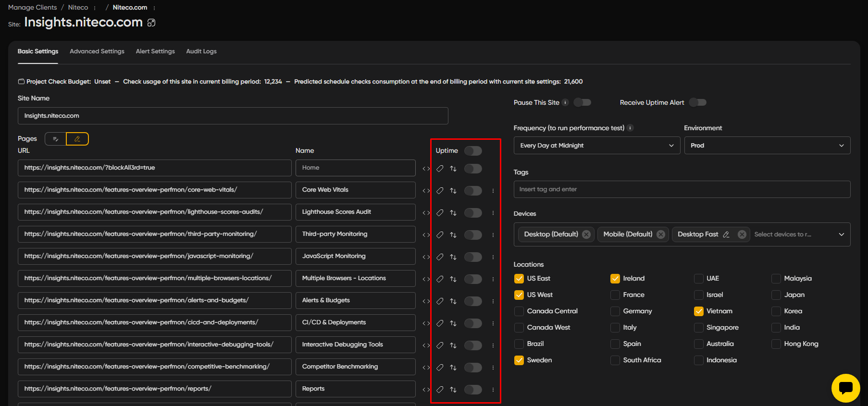
Task: Open the live chat widget
Action: [845, 388]
